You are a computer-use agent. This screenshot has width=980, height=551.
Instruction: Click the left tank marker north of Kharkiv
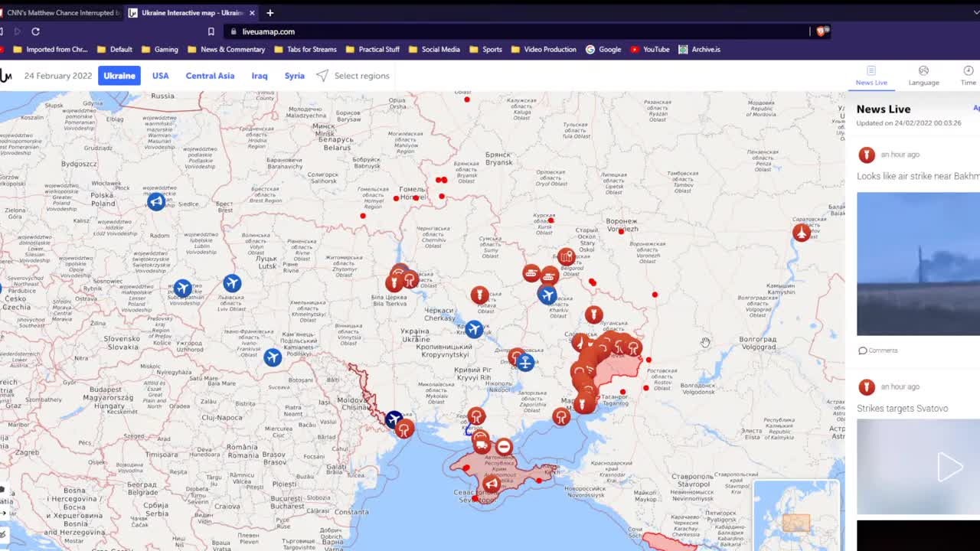coord(532,272)
